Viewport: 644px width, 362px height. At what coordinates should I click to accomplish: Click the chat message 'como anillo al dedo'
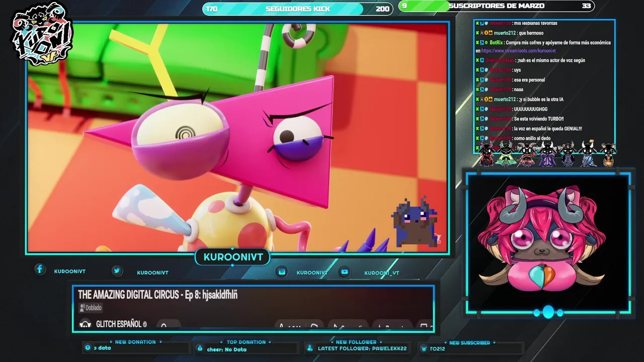532,138
